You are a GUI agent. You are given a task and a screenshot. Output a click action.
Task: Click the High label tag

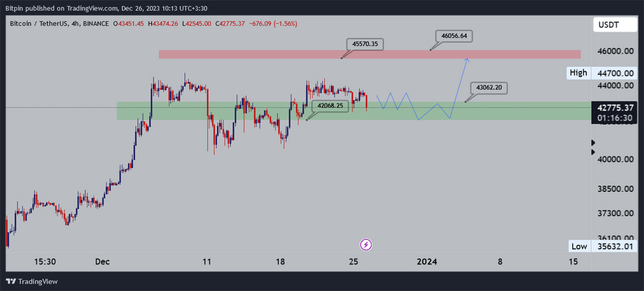(x=578, y=73)
